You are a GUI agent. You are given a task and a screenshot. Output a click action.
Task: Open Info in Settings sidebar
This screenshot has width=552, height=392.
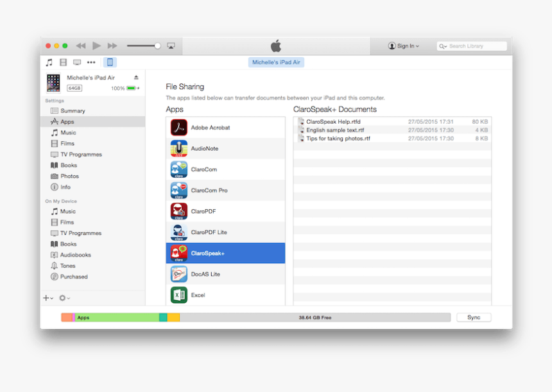[x=93, y=187]
